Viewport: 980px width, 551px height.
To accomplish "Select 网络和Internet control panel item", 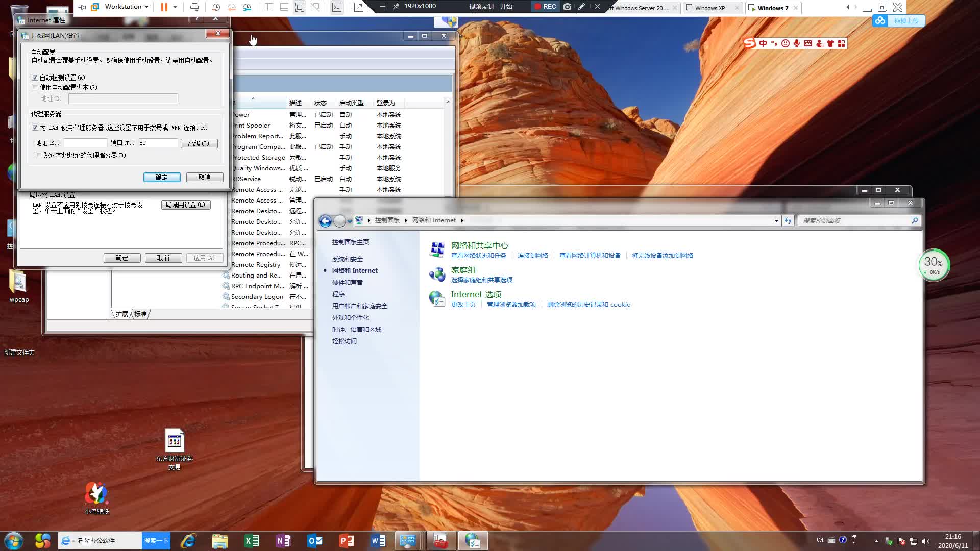I will tap(355, 270).
